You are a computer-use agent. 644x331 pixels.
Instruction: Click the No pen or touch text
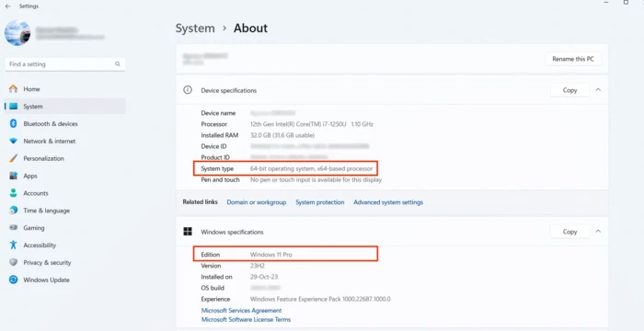(x=316, y=180)
